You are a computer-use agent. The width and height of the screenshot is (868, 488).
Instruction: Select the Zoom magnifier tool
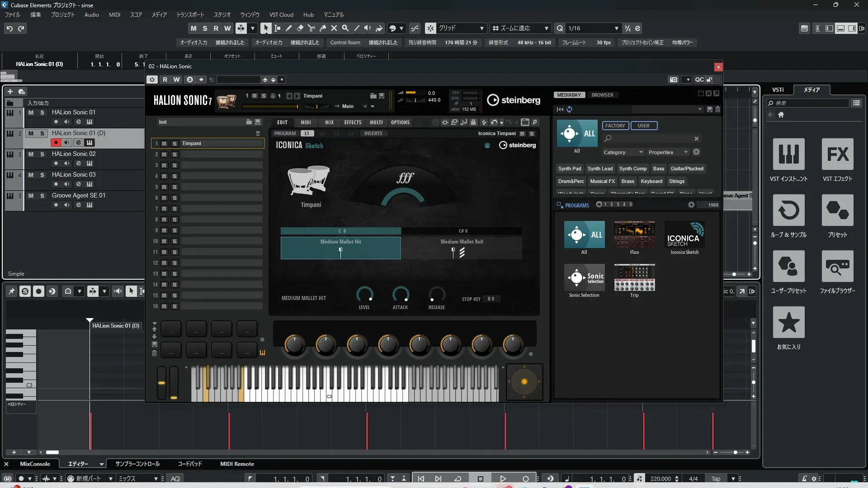click(345, 28)
